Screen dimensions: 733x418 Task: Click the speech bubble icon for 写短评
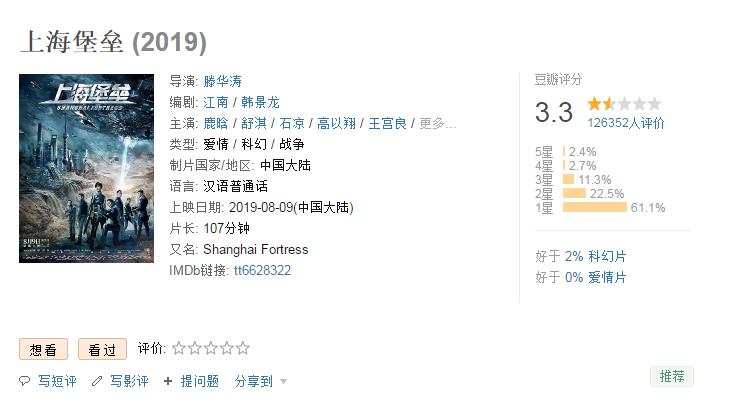tap(24, 381)
